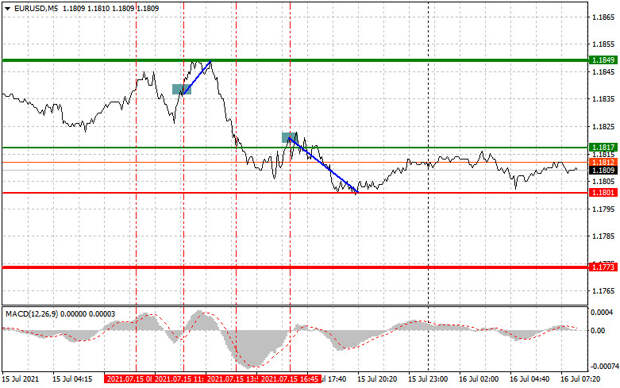
Task: Click the black 1.1809 current price label
Action: [603, 170]
